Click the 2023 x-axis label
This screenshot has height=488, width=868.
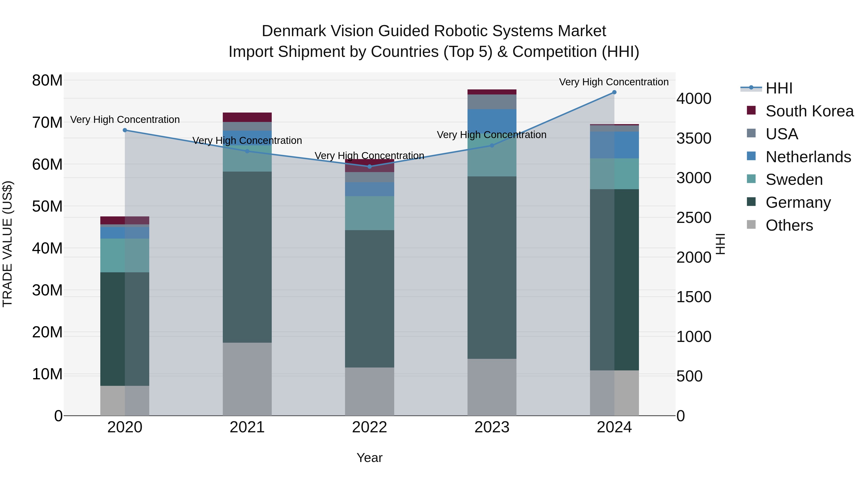point(492,427)
